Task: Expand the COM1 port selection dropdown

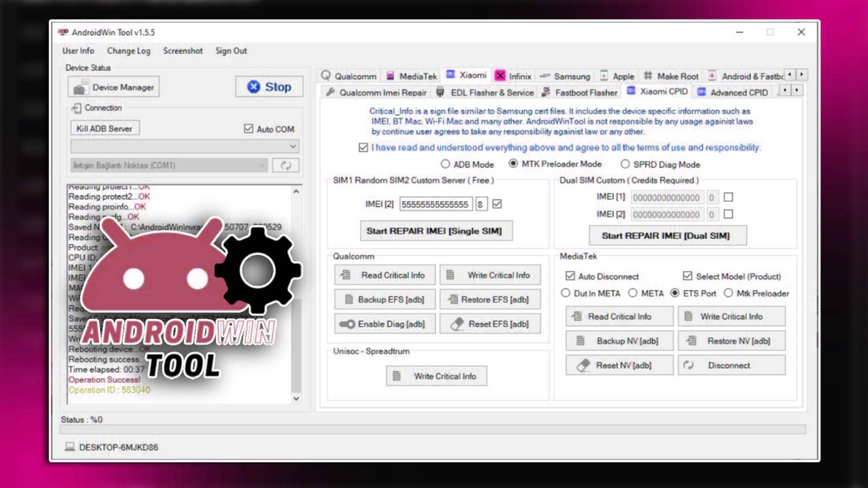Action: (x=262, y=165)
